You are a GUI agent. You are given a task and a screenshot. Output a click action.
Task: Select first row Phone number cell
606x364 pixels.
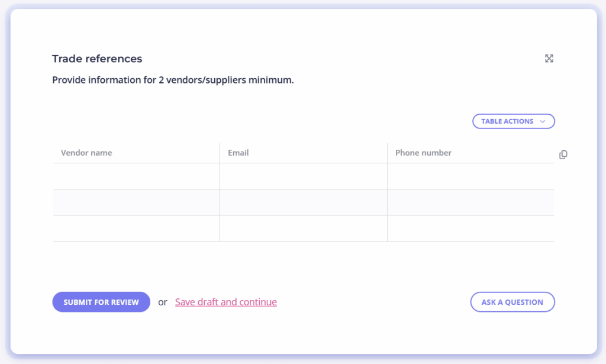tap(470, 176)
